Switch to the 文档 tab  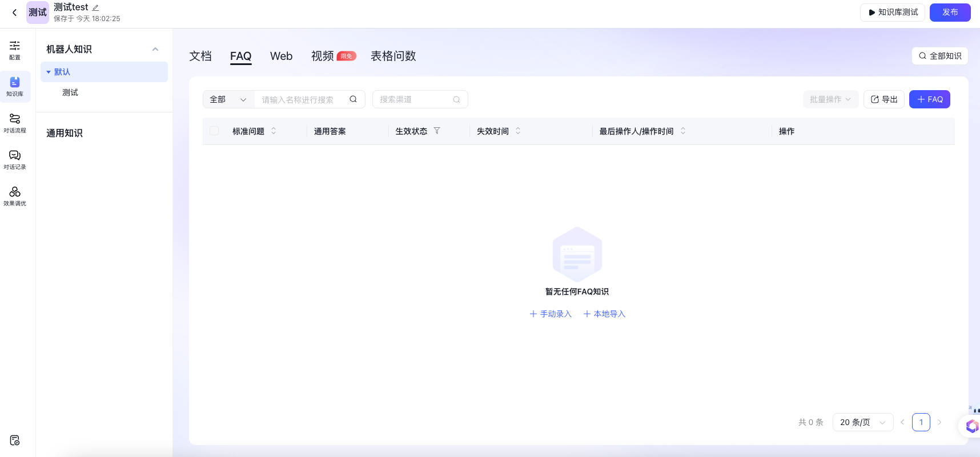point(200,56)
